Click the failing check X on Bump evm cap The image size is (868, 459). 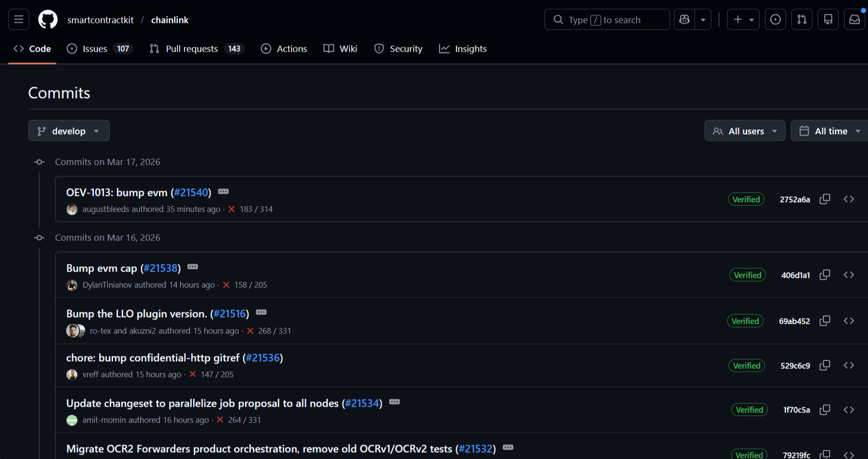point(226,284)
